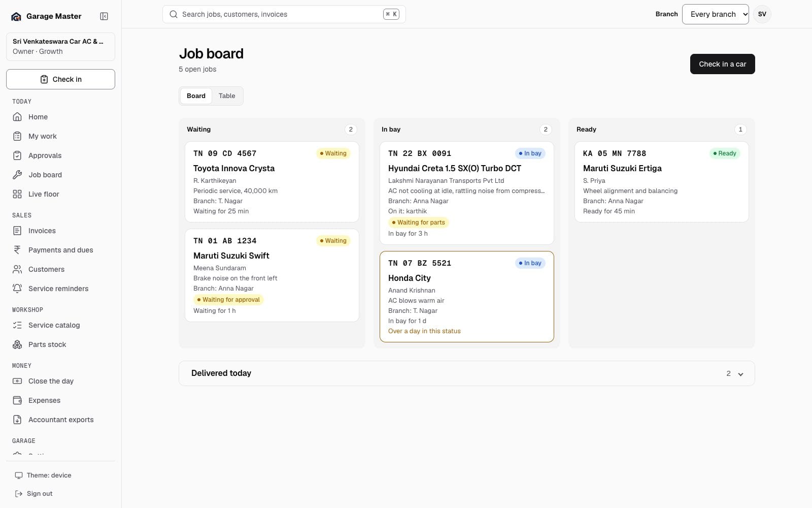Screen dimensions: 812x508
Task: Click the Ready status pill on KA 05 MN 7788
Action: pyautogui.click(x=725, y=153)
